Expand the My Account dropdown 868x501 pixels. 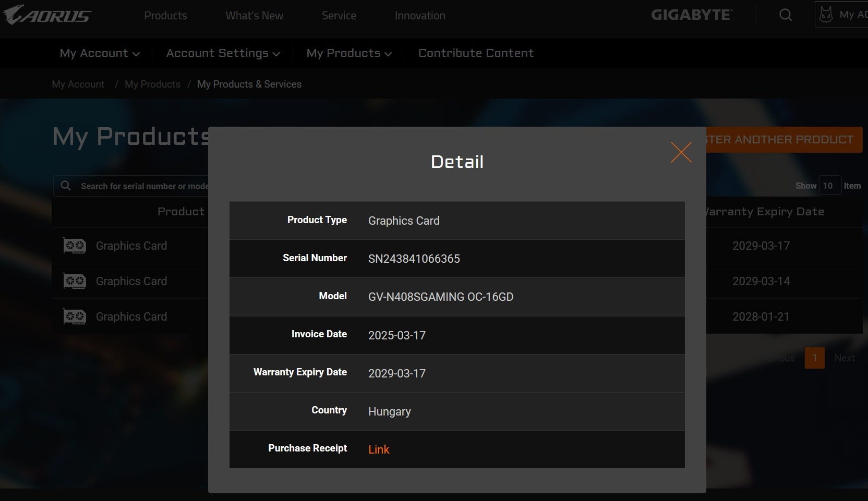pos(100,53)
